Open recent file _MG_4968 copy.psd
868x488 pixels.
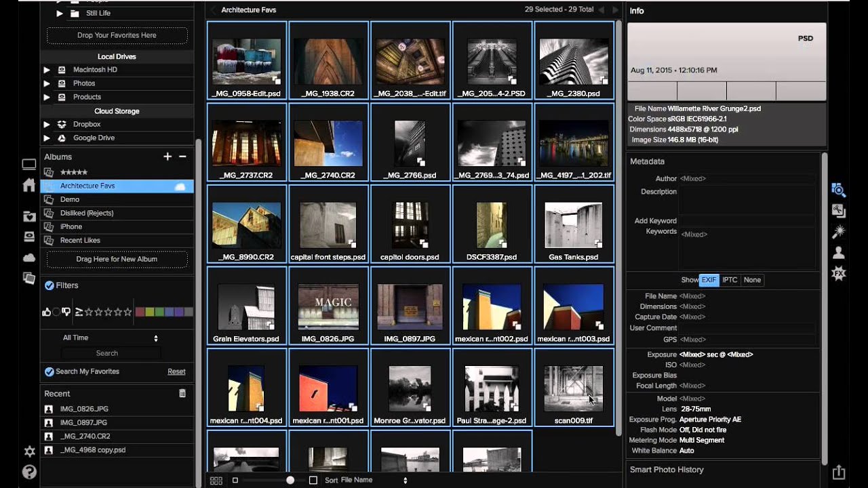(x=117, y=449)
